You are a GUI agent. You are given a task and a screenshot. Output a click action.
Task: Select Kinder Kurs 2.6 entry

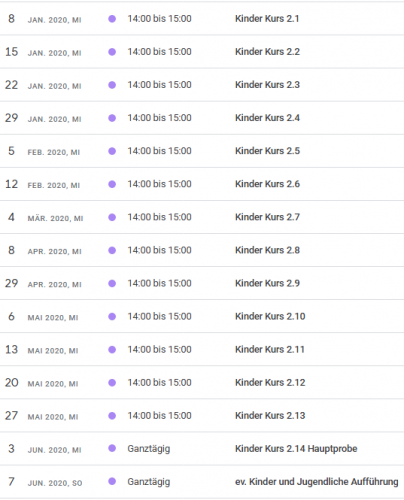[267, 184]
